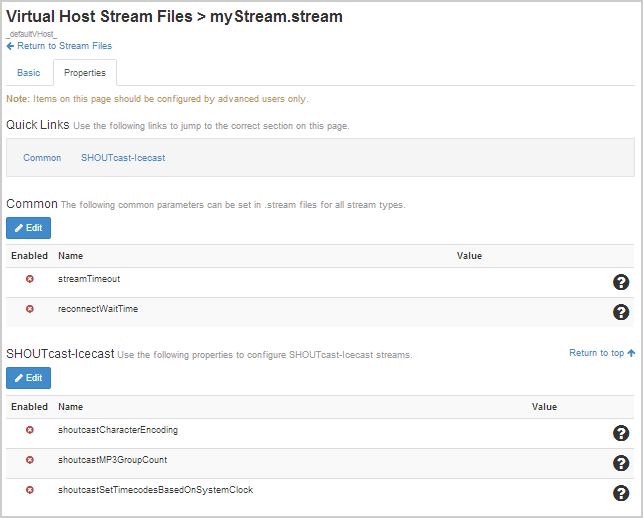View help for shoutcastSetTimecodesBasedOnSystemClock
This screenshot has height=518, width=643.
pos(620,493)
